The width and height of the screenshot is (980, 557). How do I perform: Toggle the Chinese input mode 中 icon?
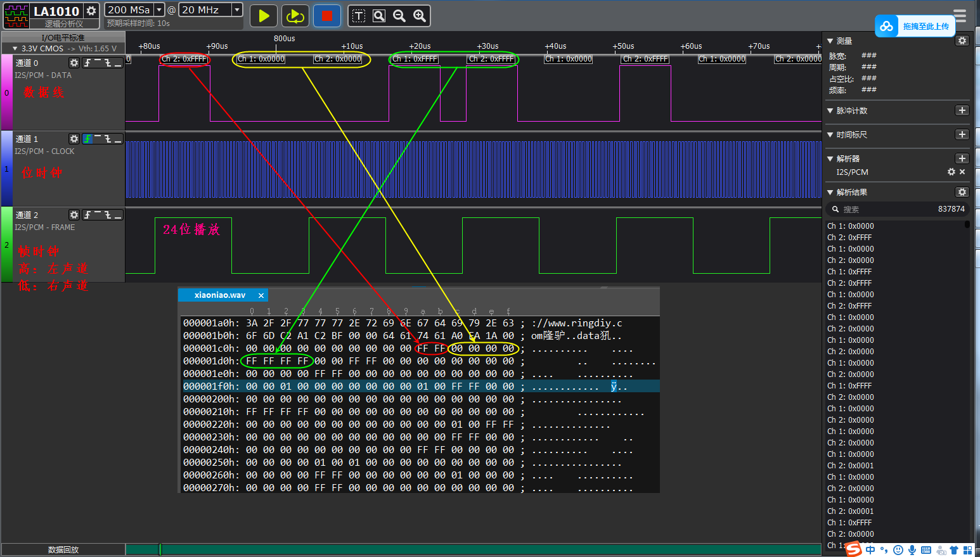[870, 550]
